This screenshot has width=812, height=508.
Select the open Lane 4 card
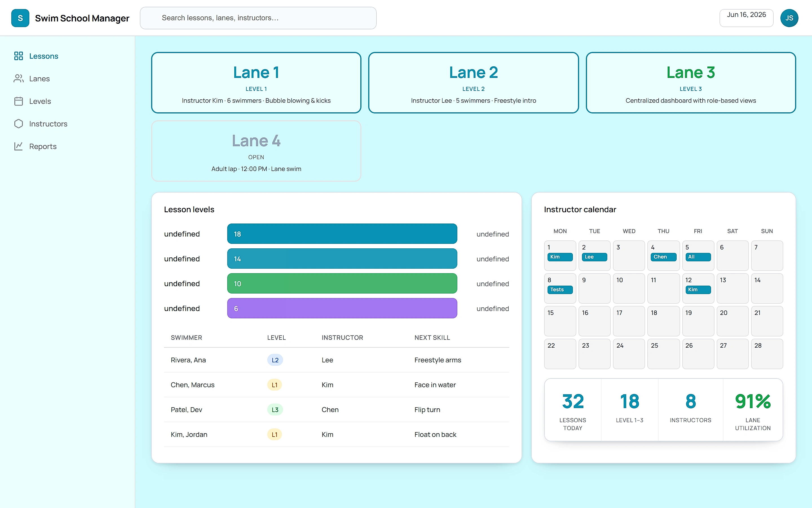tap(256, 151)
